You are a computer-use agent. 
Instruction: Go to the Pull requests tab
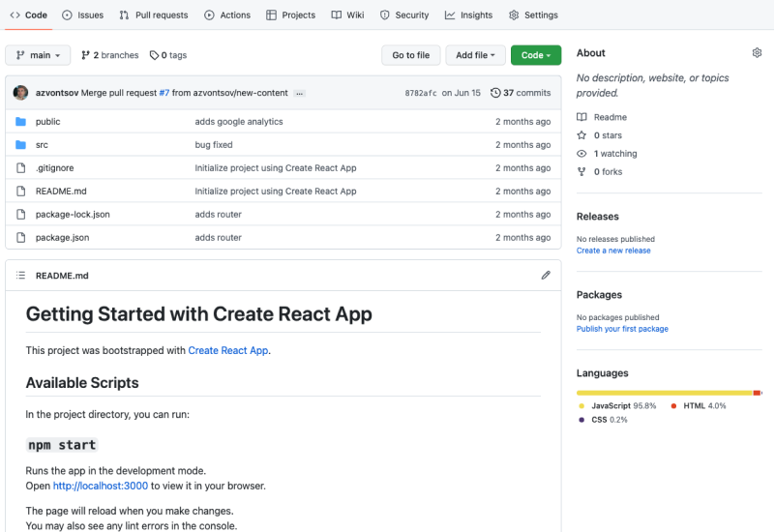coord(154,15)
